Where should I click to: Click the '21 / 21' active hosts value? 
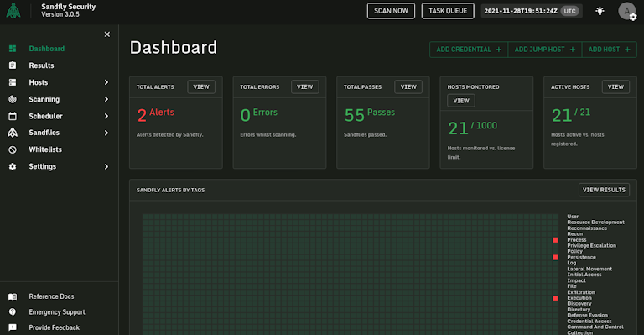tap(571, 115)
